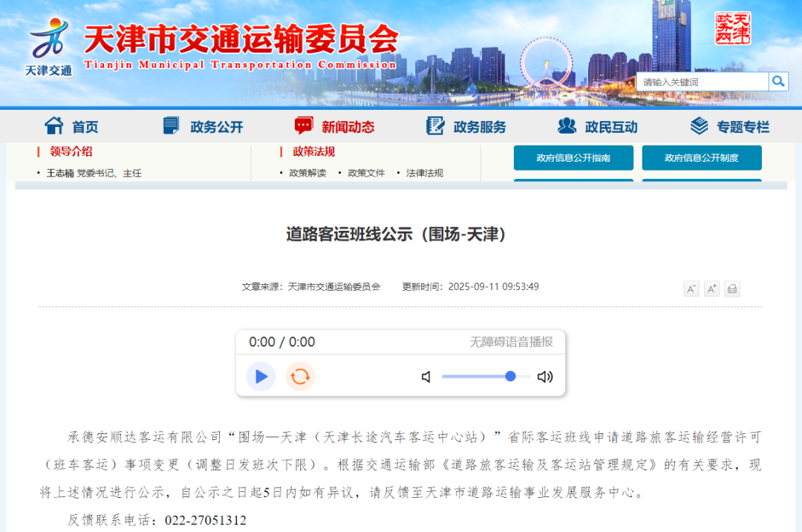802x532 pixels.
Task: Click the 专题专栏 layers icon
Action: coord(700,125)
